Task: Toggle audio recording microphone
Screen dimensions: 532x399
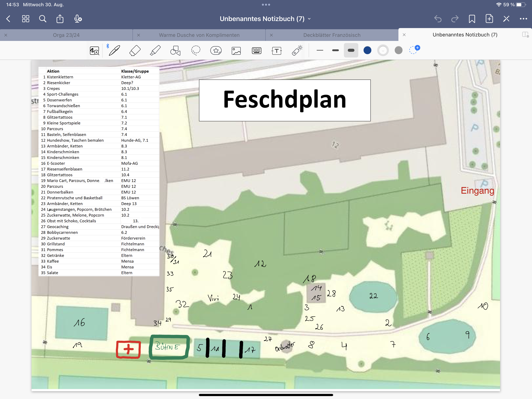Action: click(78, 19)
